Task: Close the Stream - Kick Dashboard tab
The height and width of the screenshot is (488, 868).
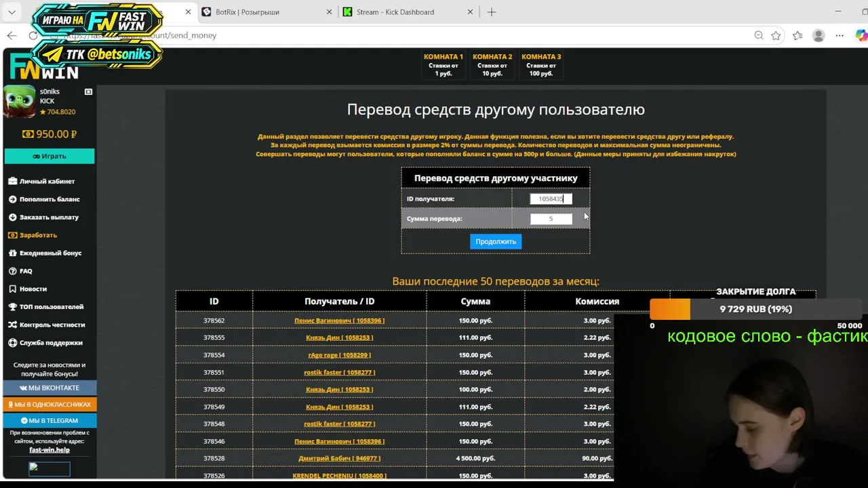Action: (471, 12)
